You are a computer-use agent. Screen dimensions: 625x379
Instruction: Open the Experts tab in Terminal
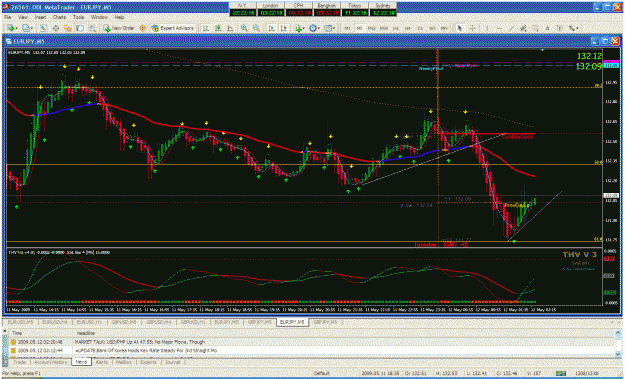tap(148, 362)
